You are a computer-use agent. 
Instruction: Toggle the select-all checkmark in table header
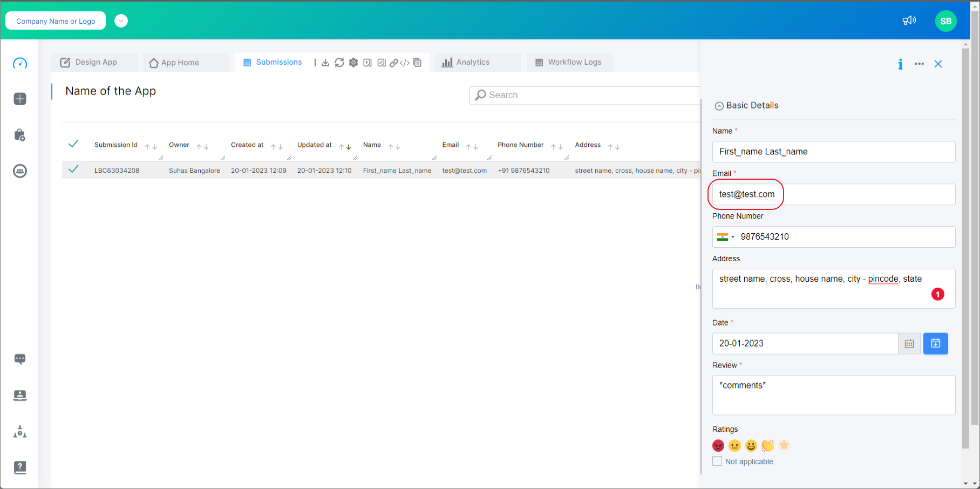(x=73, y=144)
